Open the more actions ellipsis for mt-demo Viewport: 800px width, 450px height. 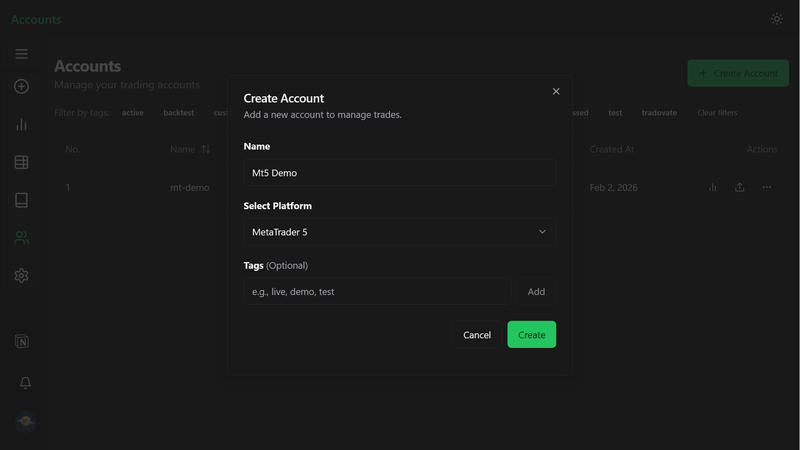pos(767,187)
